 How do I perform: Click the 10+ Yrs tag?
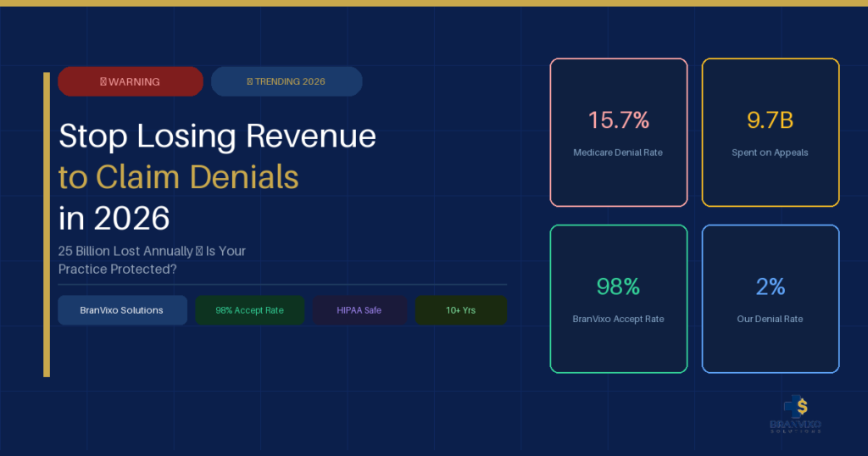pyautogui.click(x=461, y=310)
